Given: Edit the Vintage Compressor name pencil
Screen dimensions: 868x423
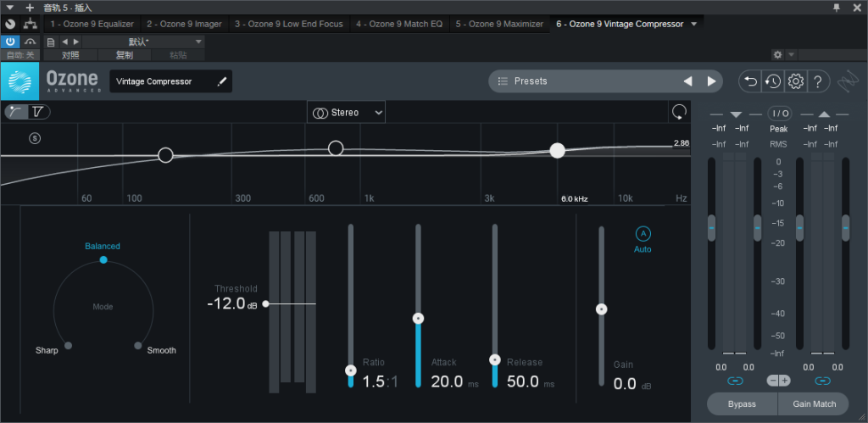Looking at the screenshot, I should pos(221,81).
